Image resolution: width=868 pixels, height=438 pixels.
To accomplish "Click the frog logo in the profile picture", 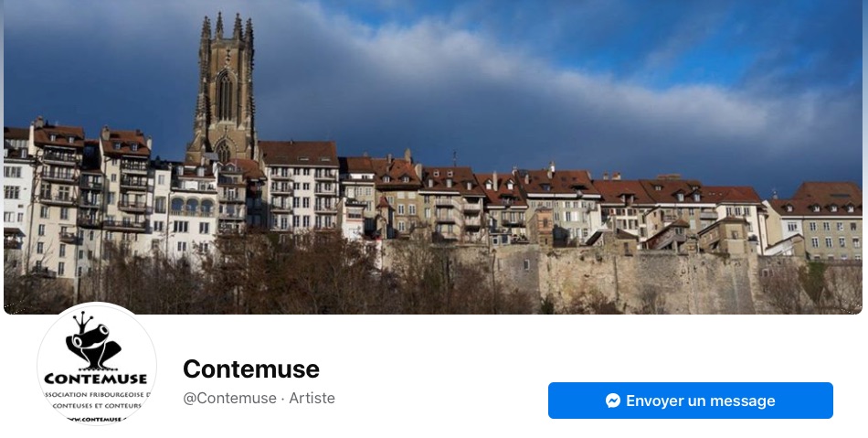I will coord(93,342).
